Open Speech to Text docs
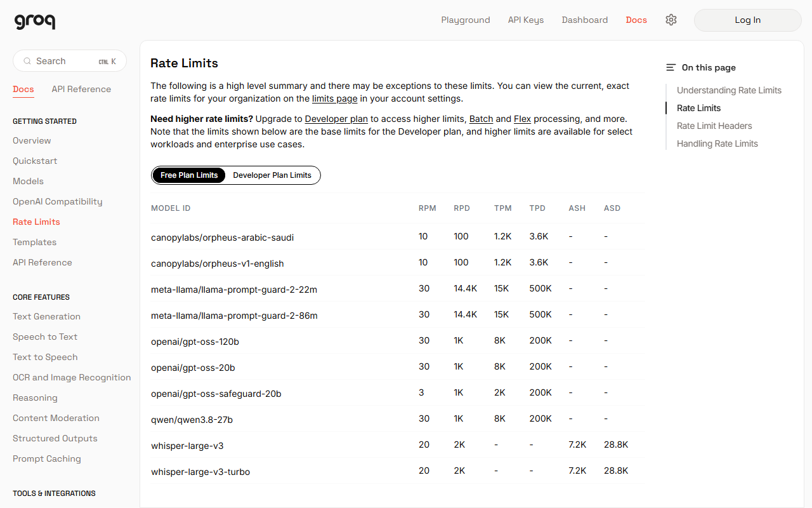 coord(45,337)
